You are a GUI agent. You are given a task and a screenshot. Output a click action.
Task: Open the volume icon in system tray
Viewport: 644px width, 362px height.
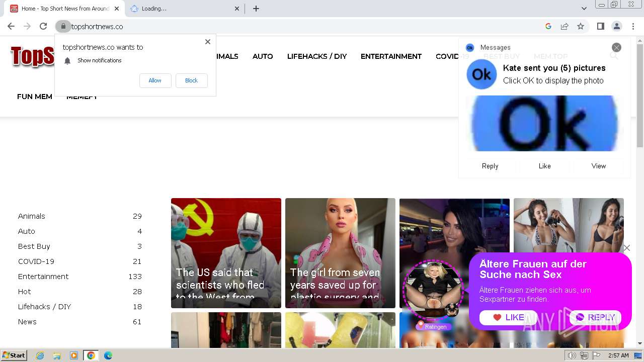(x=572, y=355)
